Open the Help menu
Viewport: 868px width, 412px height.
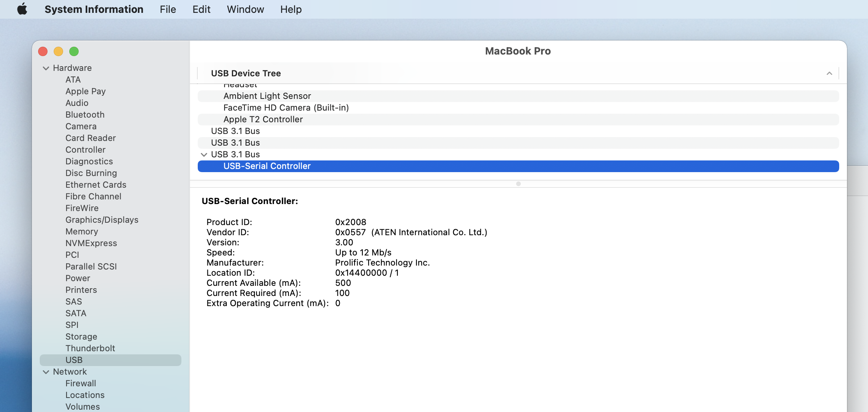coord(291,9)
